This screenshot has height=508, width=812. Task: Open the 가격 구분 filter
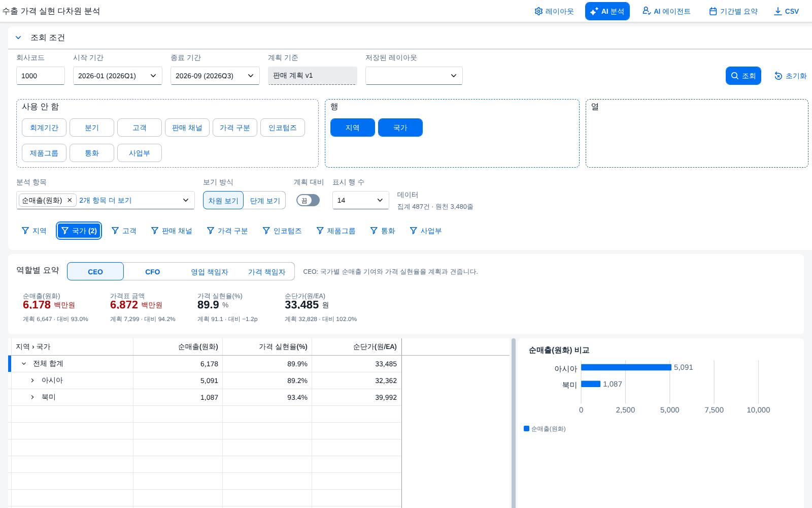coord(227,231)
